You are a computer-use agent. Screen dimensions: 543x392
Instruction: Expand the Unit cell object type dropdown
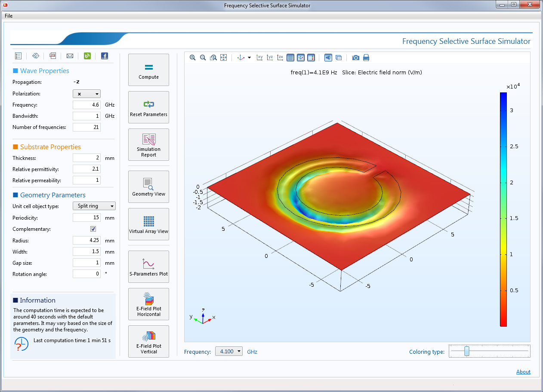tap(94, 206)
